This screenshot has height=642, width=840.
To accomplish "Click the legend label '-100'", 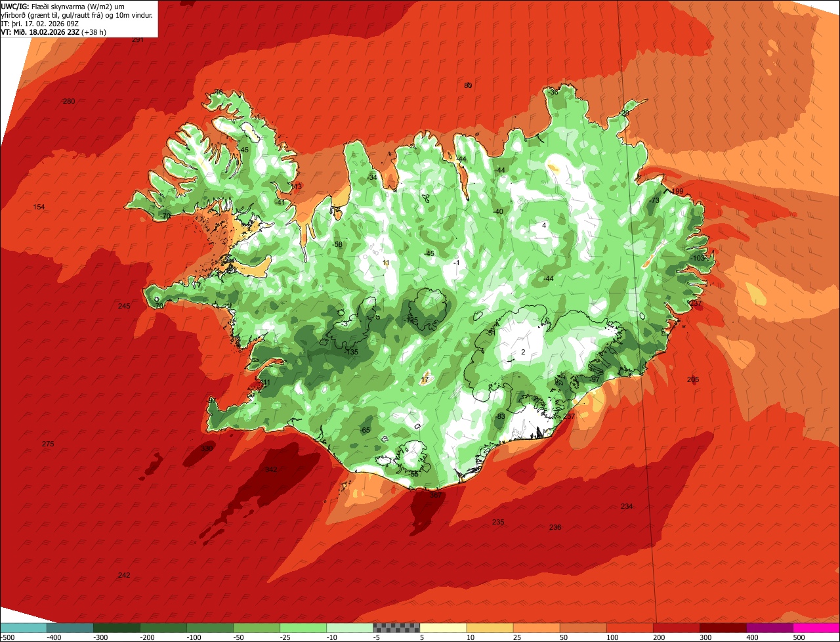I will pyautogui.click(x=193, y=637).
